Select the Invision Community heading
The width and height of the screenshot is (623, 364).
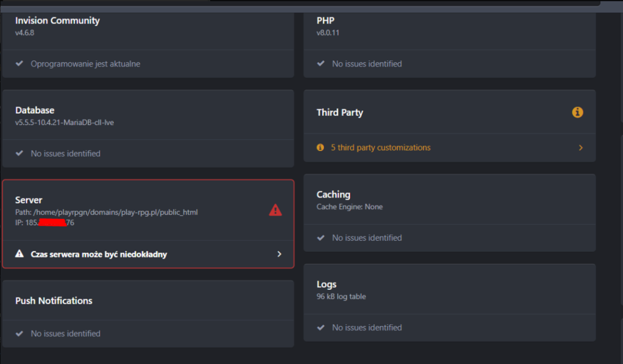(x=57, y=21)
